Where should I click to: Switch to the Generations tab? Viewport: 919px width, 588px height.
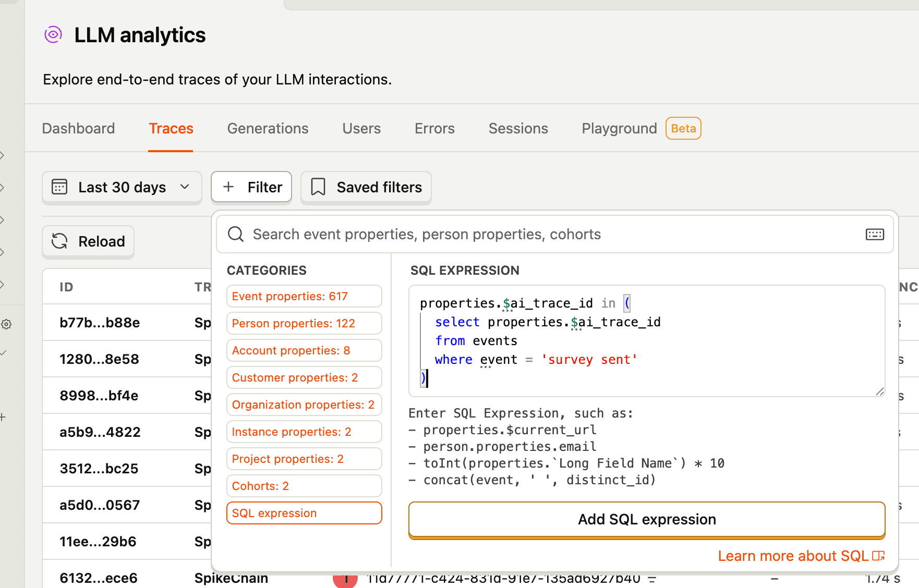pos(268,128)
